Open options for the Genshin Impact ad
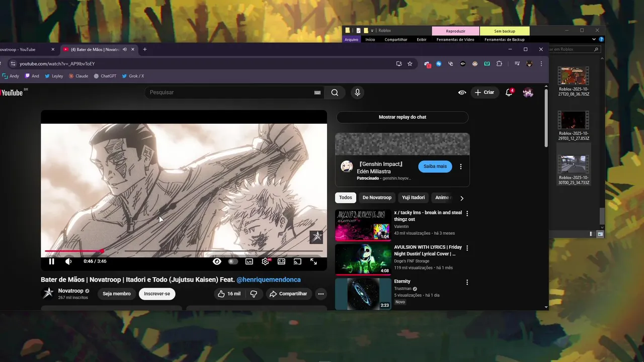This screenshot has height=362, width=644. click(x=460, y=166)
